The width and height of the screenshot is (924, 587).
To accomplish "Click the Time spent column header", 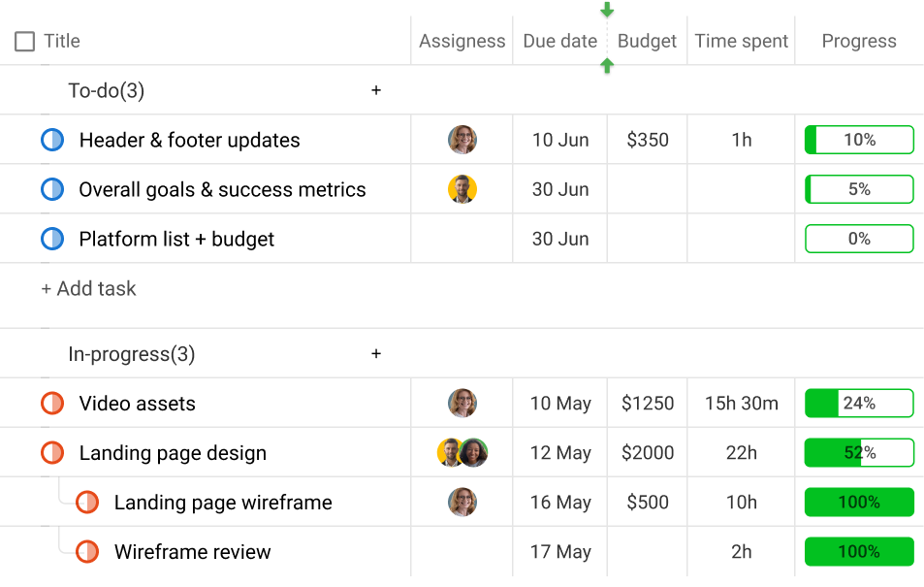I will point(742,41).
